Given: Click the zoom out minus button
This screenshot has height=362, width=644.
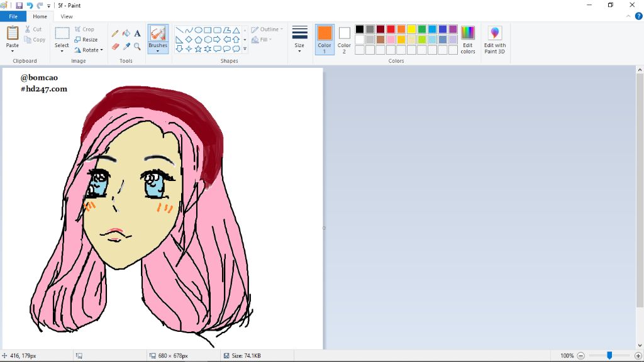Looking at the screenshot, I should click(x=580, y=356).
